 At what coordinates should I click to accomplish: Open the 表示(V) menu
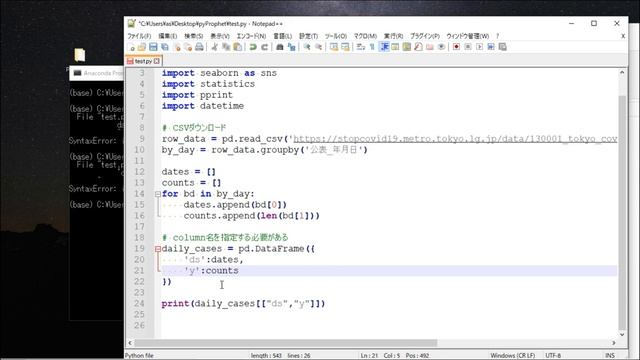tap(220, 36)
